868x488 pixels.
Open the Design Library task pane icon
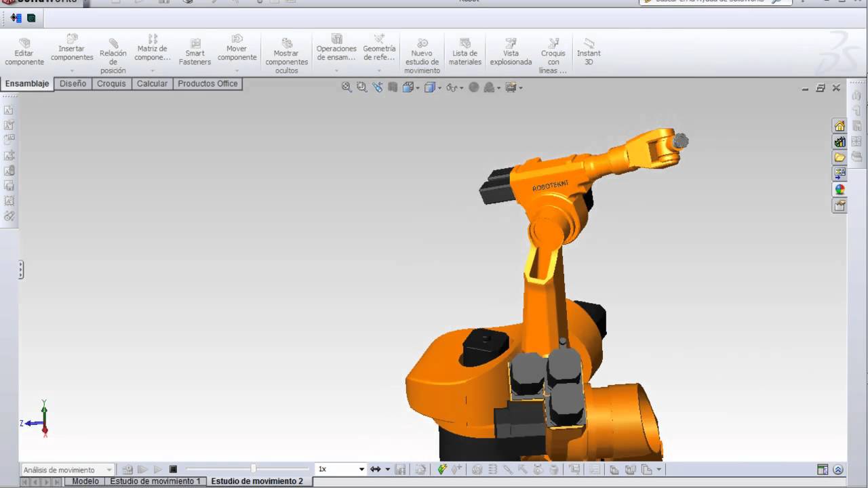point(840,142)
